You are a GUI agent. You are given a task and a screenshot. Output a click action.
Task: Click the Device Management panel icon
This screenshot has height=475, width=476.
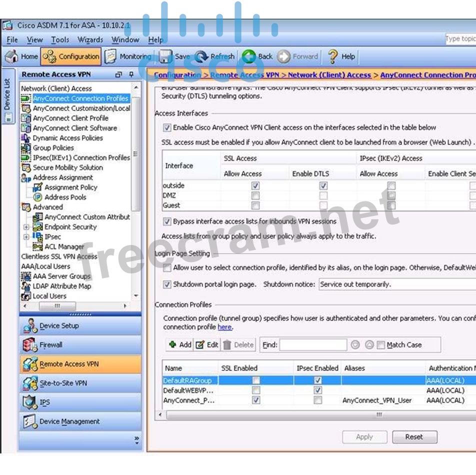coord(30,421)
